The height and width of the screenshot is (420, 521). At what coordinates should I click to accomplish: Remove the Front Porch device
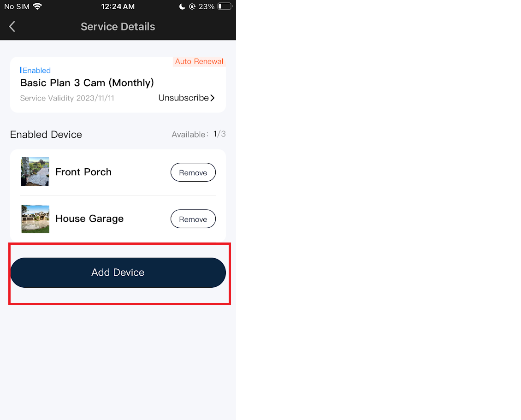click(193, 172)
